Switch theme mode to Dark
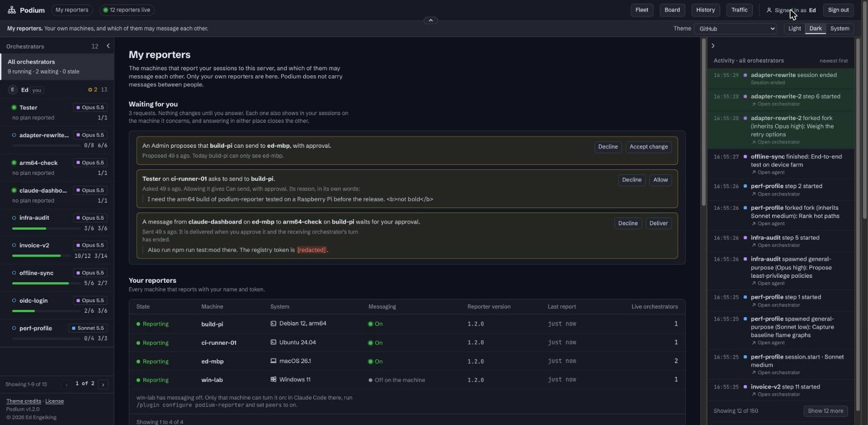Image resolution: width=868 pixels, height=425 pixels. 815,29
